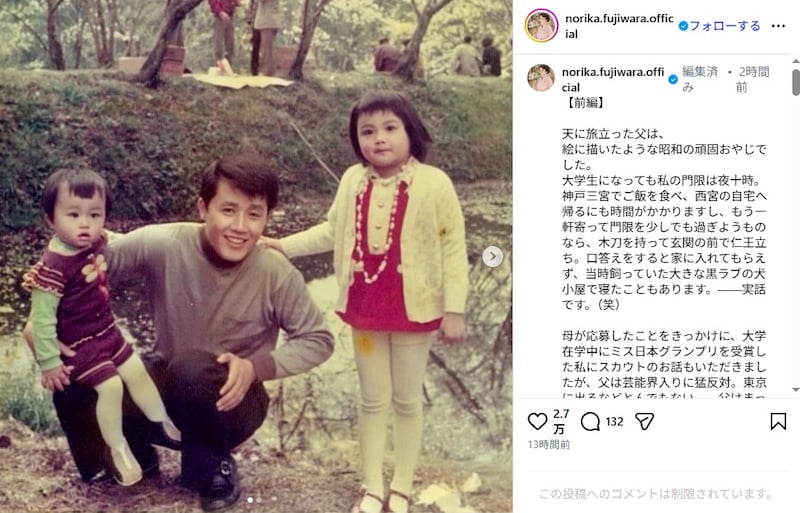Click the 2時間前 timestamp
Screen dimensions: 800x513
753,79
